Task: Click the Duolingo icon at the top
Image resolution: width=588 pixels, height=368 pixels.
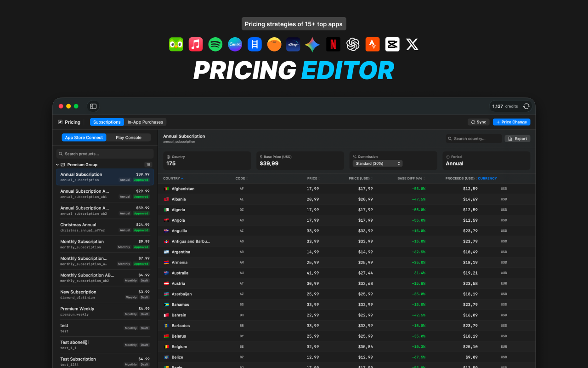Action: 176,44
